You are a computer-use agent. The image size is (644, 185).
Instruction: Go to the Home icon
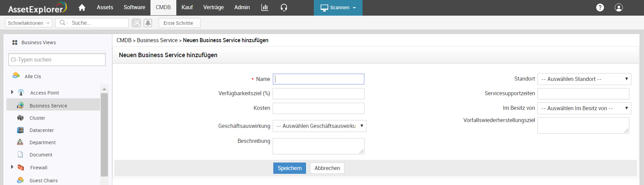coord(82,7)
